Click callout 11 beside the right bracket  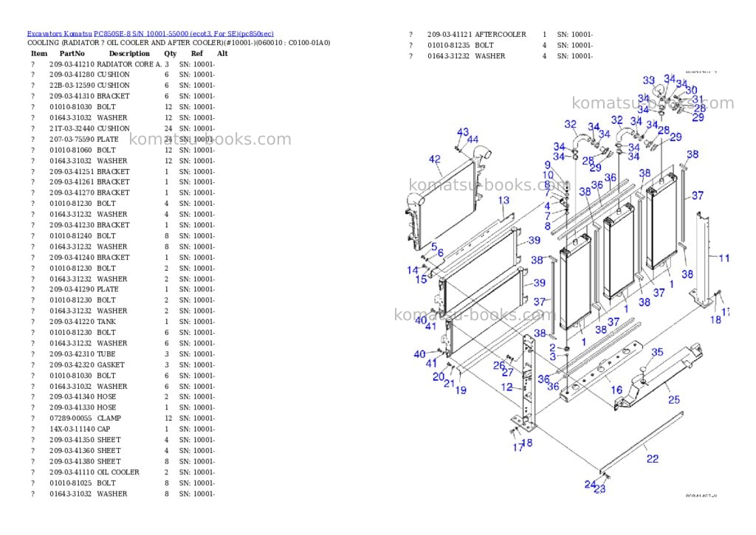724,258
